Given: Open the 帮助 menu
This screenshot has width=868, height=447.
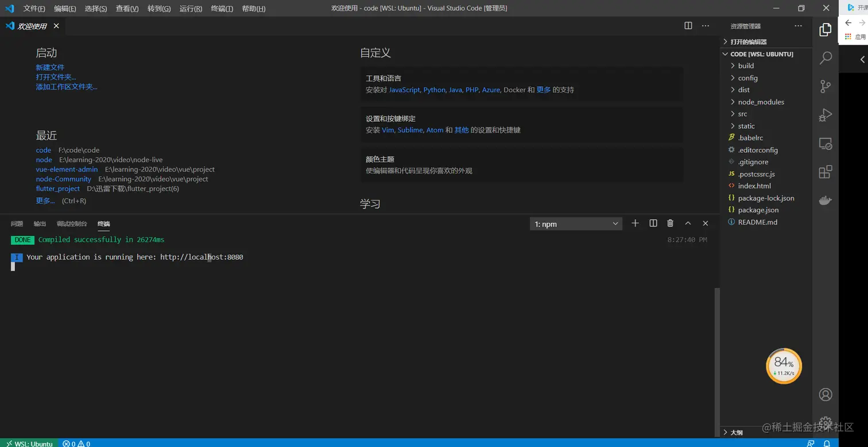Looking at the screenshot, I should (x=254, y=9).
